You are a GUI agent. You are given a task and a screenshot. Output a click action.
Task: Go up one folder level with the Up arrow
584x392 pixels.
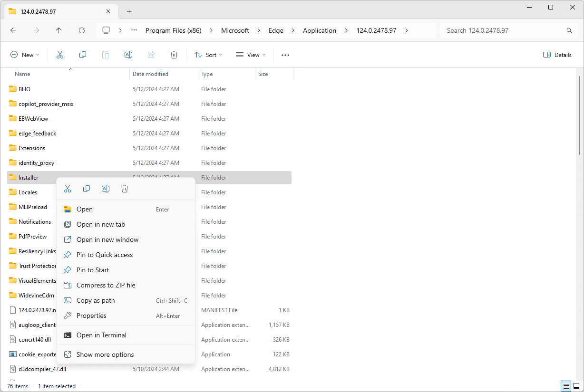click(x=59, y=30)
